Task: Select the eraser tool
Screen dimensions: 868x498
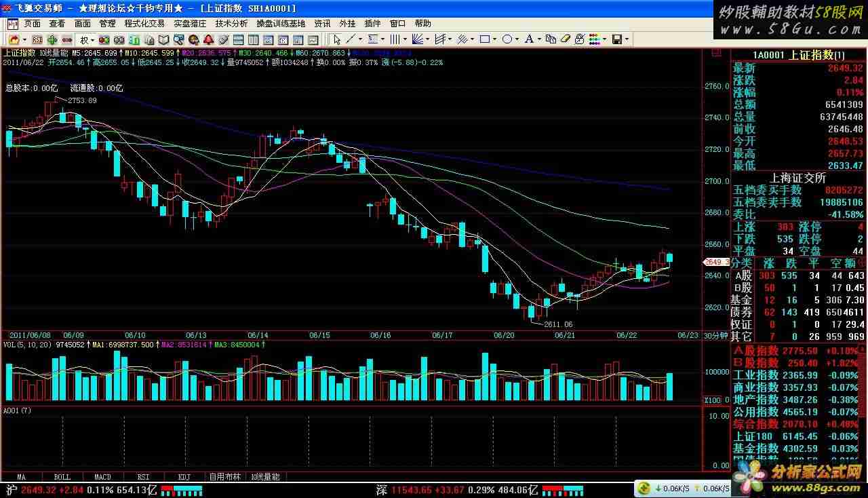Action: coord(565,39)
